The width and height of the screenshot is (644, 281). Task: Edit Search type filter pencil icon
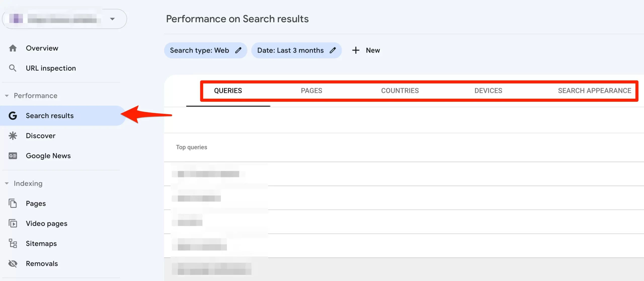pyautogui.click(x=238, y=50)
